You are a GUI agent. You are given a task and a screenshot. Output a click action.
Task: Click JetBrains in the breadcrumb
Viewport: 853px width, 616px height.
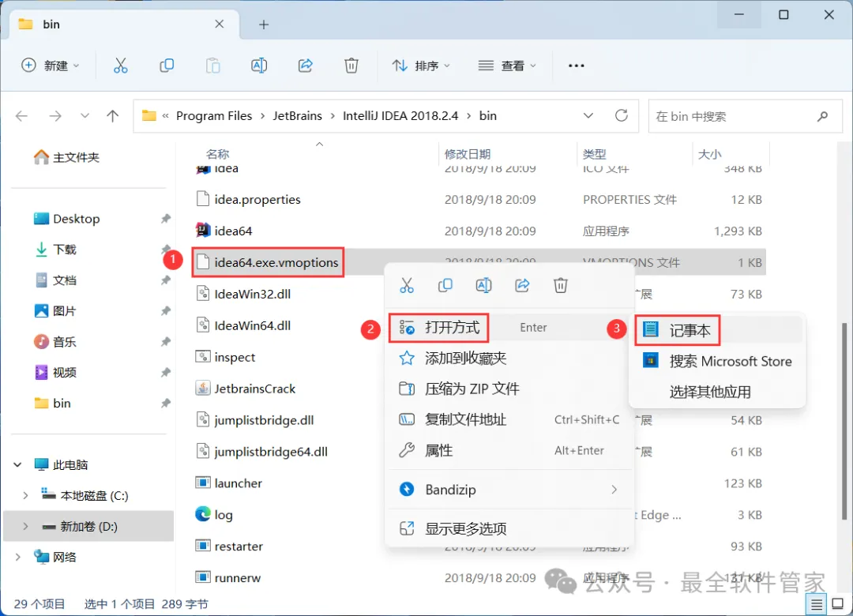[x=298, y=116]
